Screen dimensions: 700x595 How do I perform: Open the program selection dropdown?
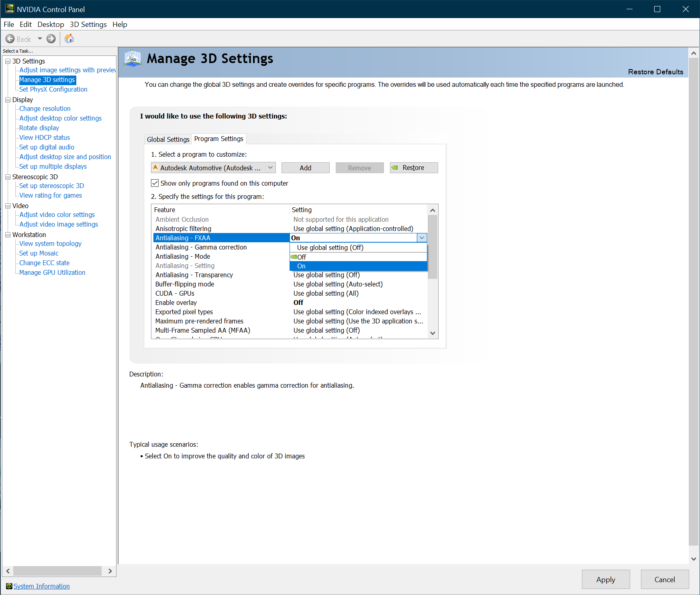tap(213, 168)
